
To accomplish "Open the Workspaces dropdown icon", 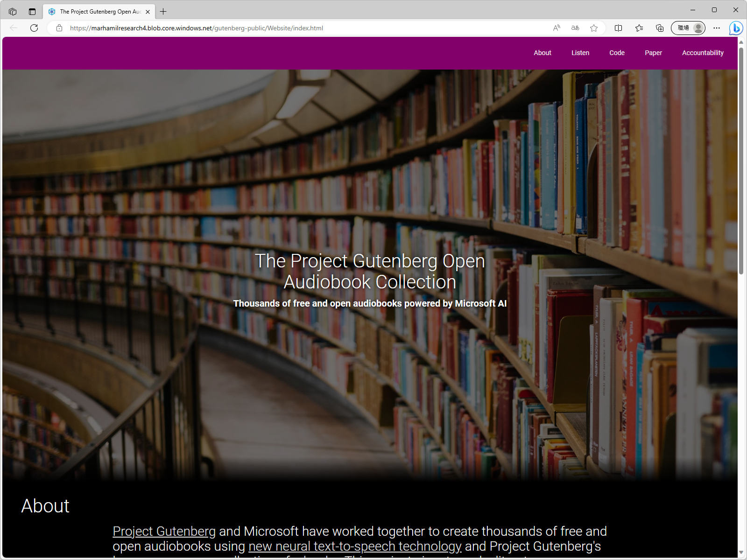I will [13, 11].
